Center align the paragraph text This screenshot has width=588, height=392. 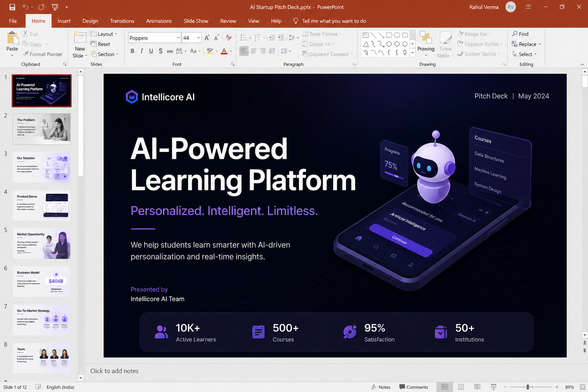[253, 51]
